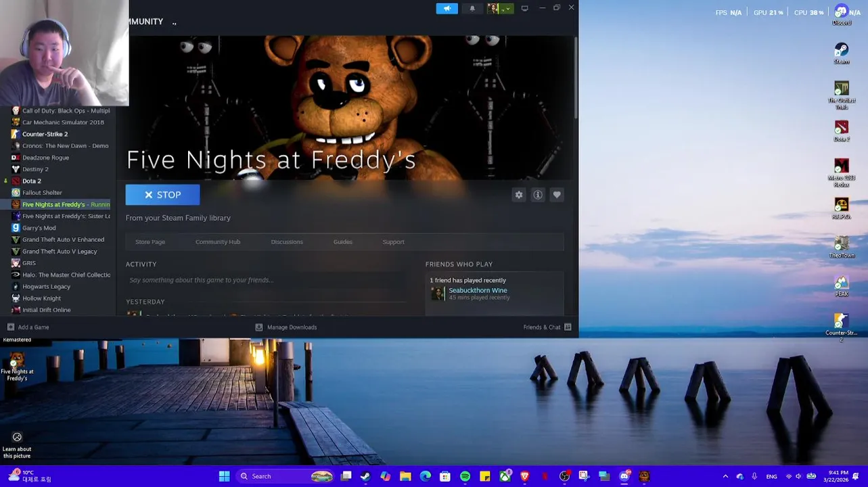This screenshot has height=487, width=868.
Task: Open the Windows Start menu
Action: pos(224,476)
